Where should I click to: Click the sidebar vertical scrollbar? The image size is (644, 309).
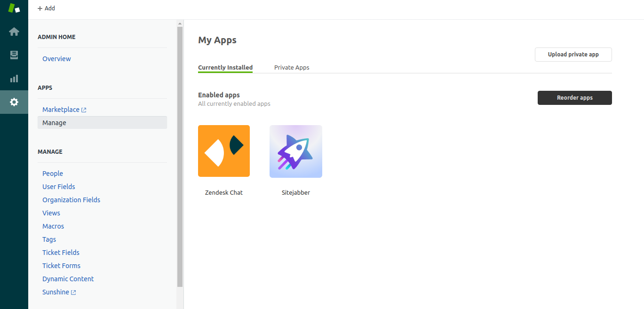pos(180,157)
